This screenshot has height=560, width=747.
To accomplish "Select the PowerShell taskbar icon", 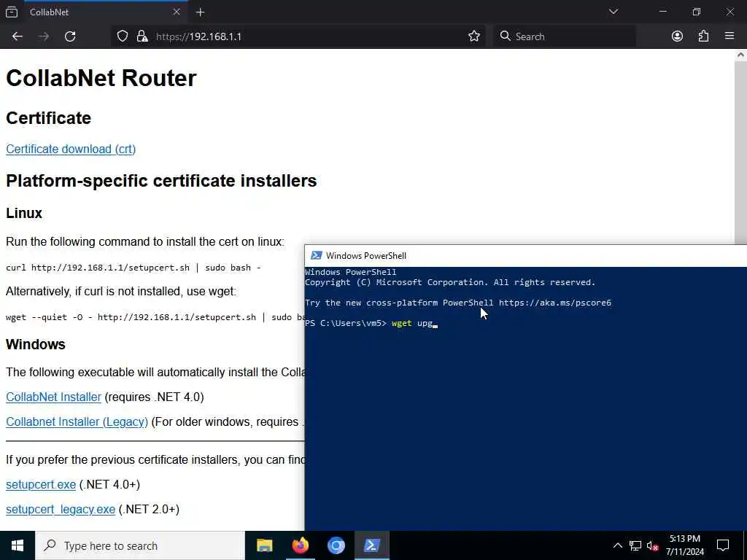I will click(371, 545).
